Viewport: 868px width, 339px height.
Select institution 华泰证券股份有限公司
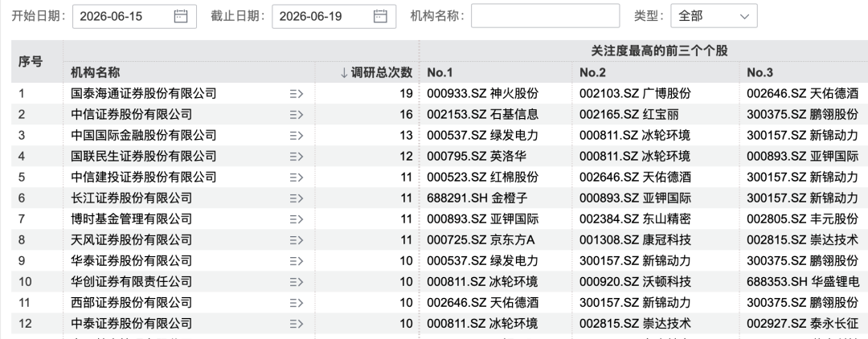pos(132,261)
